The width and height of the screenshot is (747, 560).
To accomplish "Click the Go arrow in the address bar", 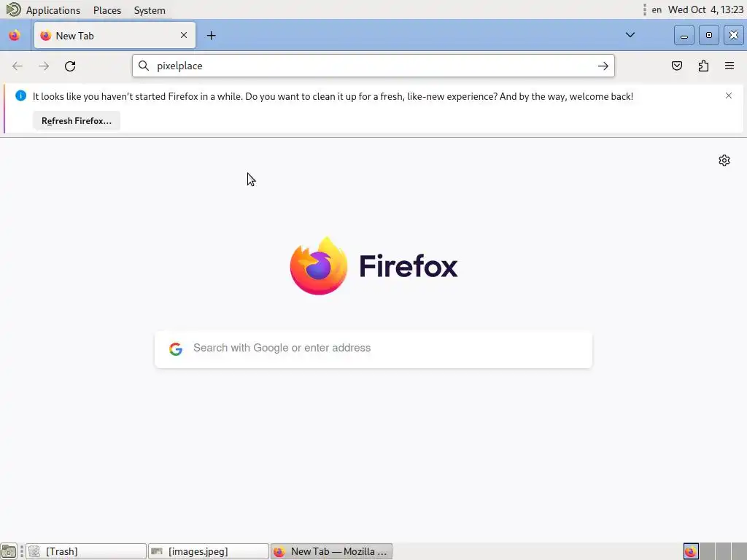I will [603, 66].
